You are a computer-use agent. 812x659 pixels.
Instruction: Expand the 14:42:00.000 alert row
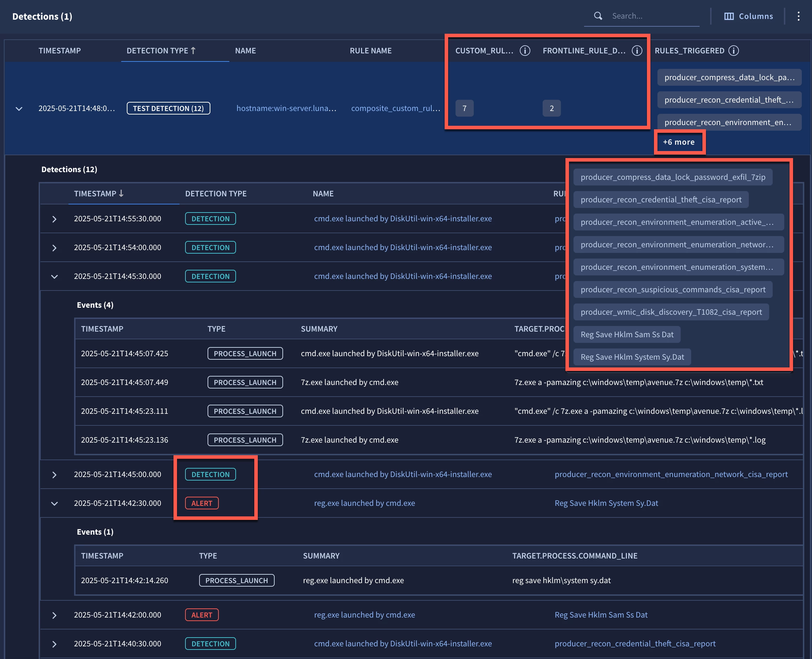click(x=54, y=615)
